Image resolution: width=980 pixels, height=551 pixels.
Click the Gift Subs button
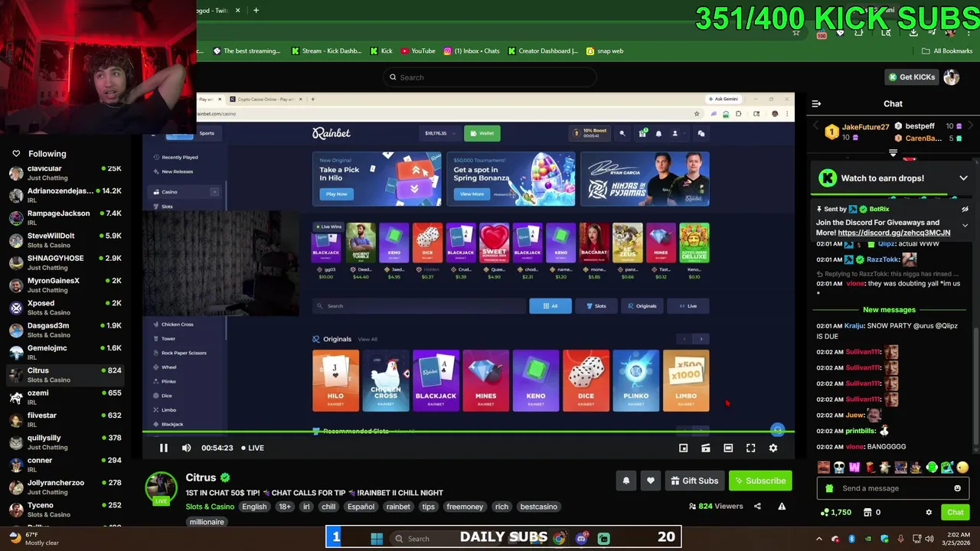pos(694,481)
